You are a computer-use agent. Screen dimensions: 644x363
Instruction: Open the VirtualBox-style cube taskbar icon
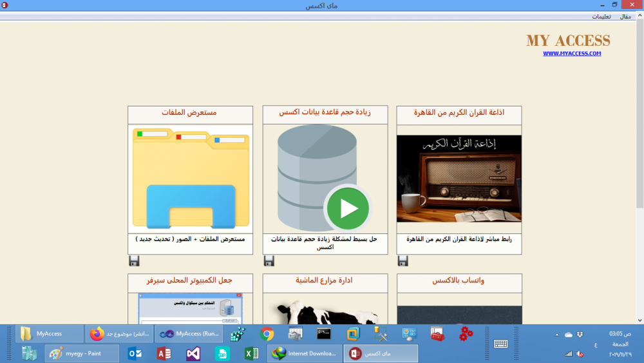pos(352,334)
